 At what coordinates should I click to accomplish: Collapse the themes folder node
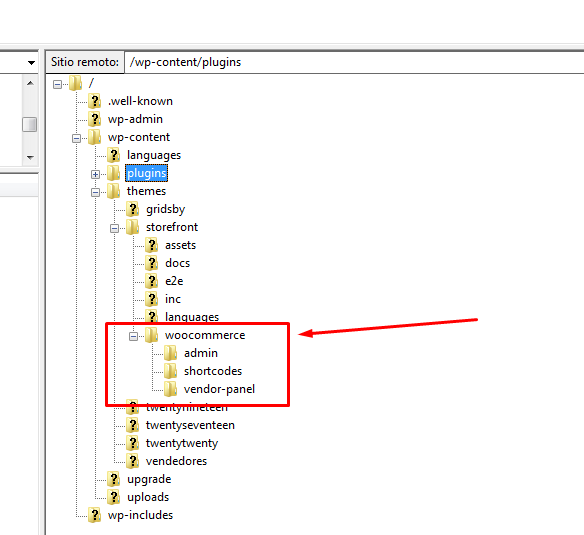click(95, 192)
